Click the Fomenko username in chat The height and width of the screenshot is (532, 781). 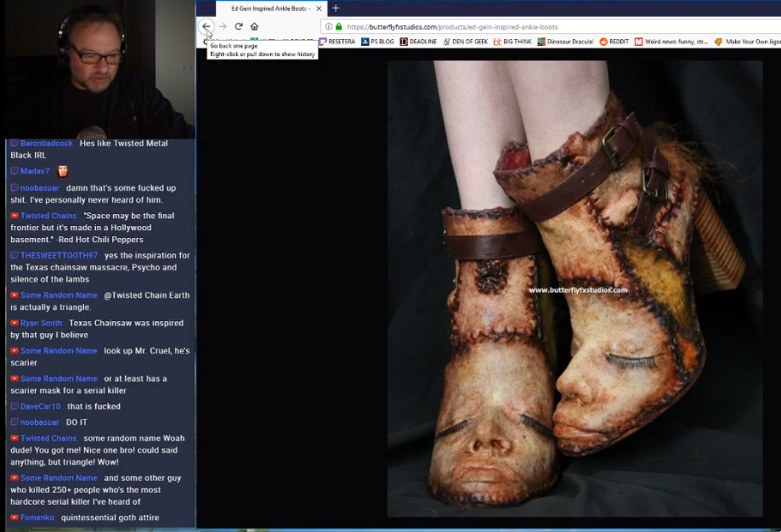click(x=37, y=518)
